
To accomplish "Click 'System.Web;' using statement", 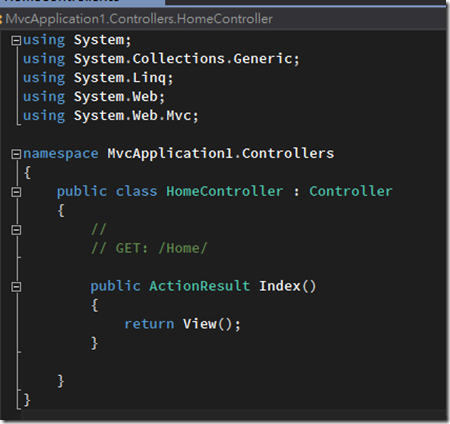I will (119, 97).
